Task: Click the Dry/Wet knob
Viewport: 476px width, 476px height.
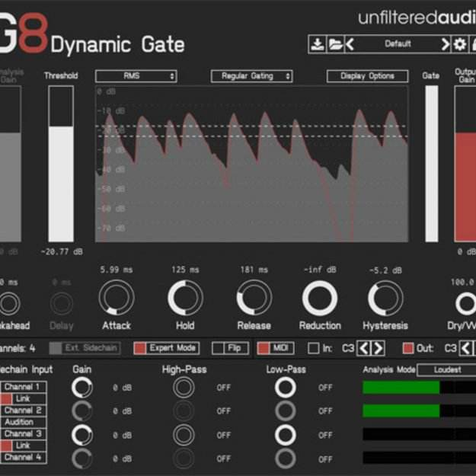Action: tap(466, 304)
